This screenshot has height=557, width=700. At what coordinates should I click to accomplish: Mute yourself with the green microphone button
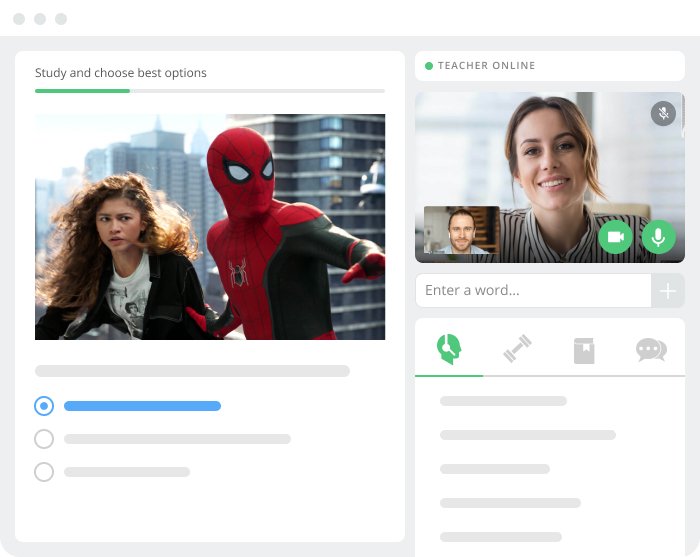point(658,237)
